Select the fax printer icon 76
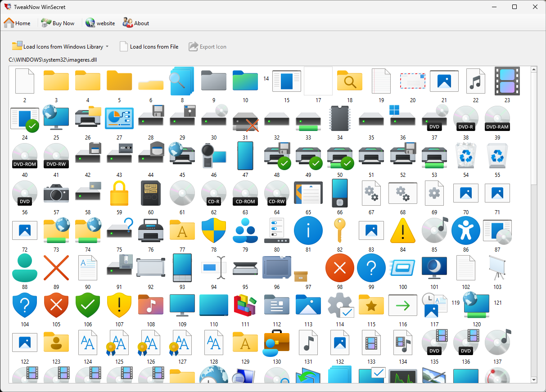The height and width of the screenshot is (392, 546). tap(151, 230)
